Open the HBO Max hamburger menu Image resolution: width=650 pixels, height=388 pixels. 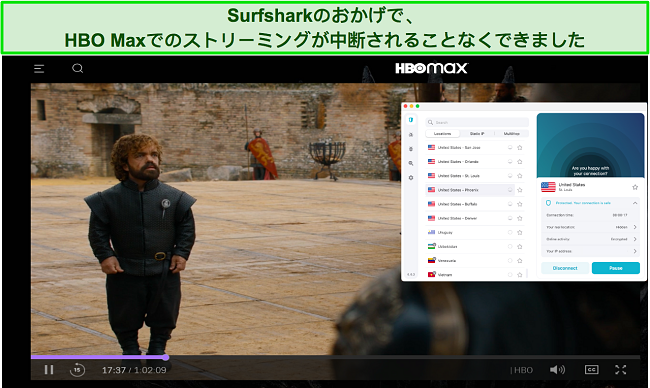(39, 68)
